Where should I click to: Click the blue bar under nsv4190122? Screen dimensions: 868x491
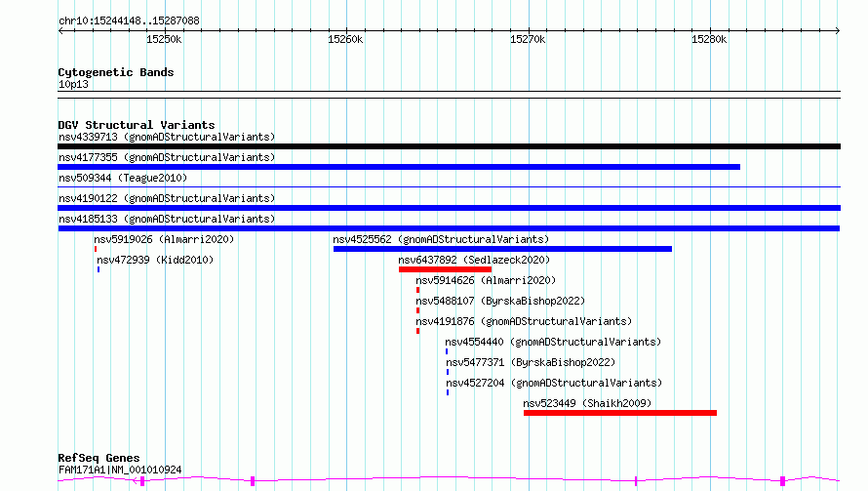tap(449, 208)
